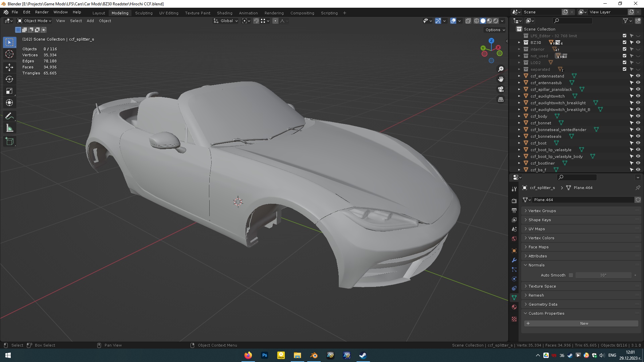The width and height of the screenshot is (644, 362).
Task: Click the Add Cube tool
Action: coord(9,141)
